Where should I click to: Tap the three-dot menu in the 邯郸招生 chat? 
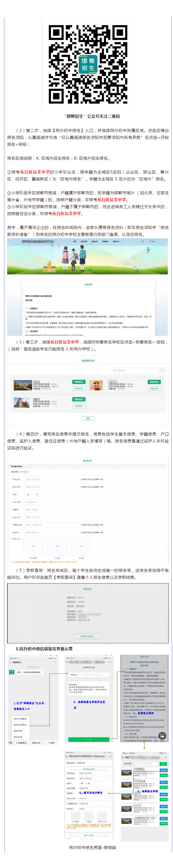pyautogui.click(x=55, y=662)
